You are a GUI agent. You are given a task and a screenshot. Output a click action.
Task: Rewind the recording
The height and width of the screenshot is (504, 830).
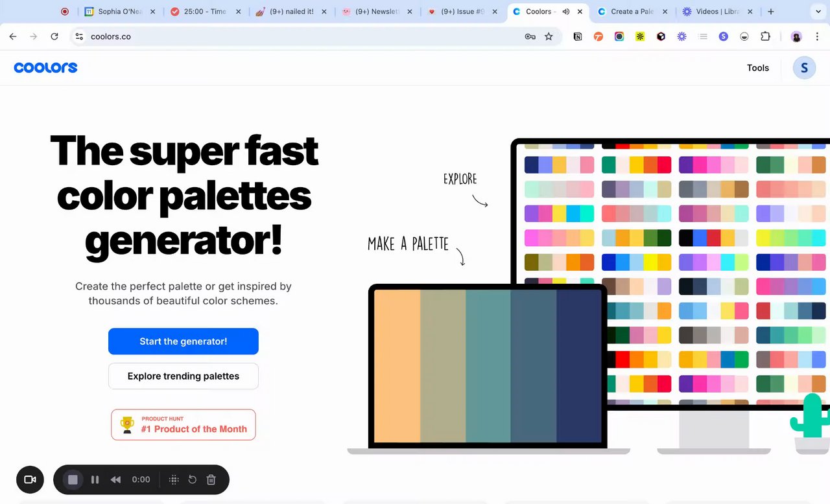point(115,479)
